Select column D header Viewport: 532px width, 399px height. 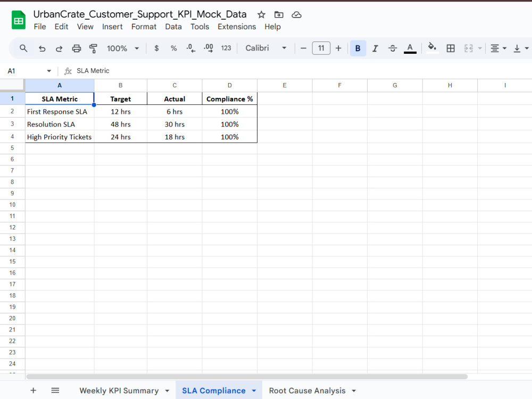[x=230, y=86]
